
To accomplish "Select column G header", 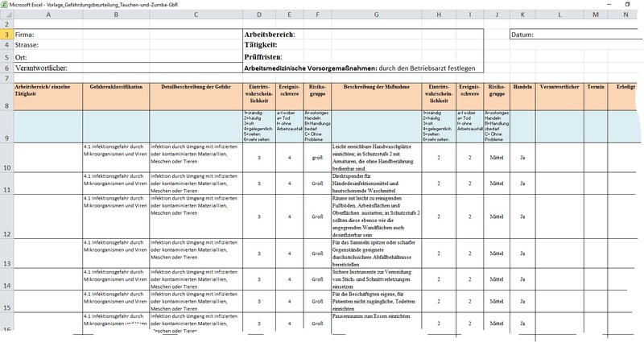I will pyautogui.click(x=377, y=15).
